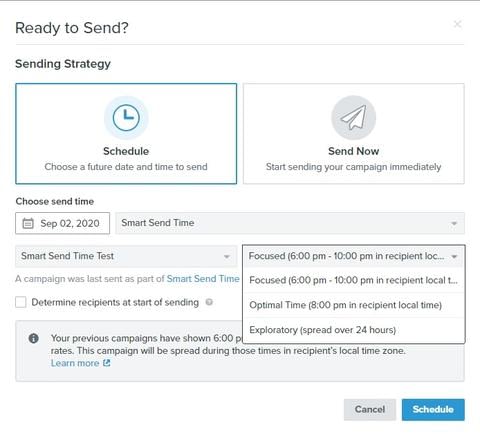Click the clock icon in Schedule card
This screenshot has height=434, width=480.
click(126, 117)
